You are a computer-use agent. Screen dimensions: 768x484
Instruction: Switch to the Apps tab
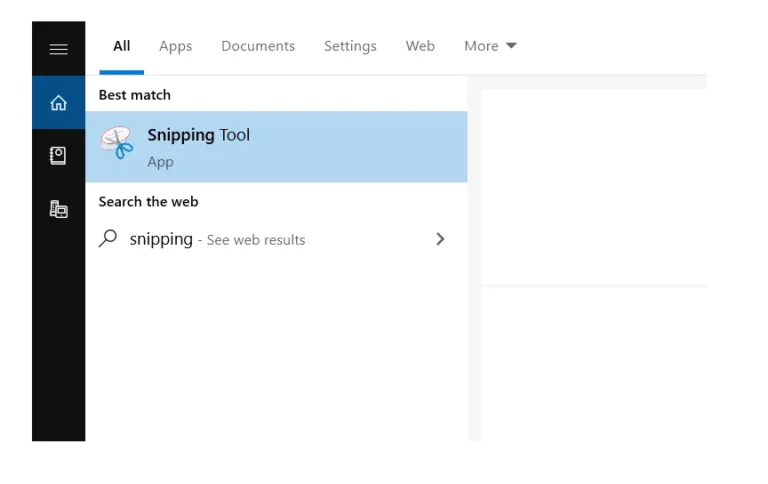tap(175, 47)
